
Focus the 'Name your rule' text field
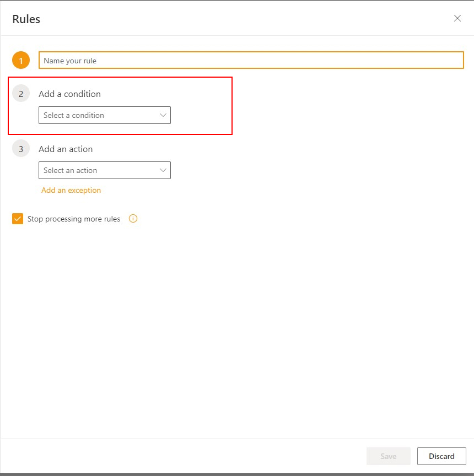click(251, 61)
